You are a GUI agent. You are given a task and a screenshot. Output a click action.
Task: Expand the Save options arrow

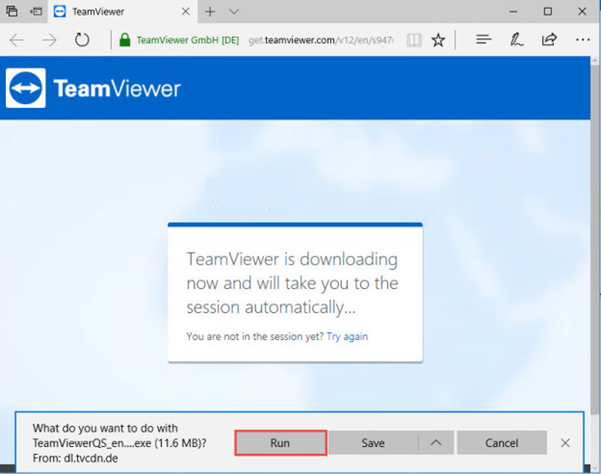pyautogui.click(x=436, y=443)
